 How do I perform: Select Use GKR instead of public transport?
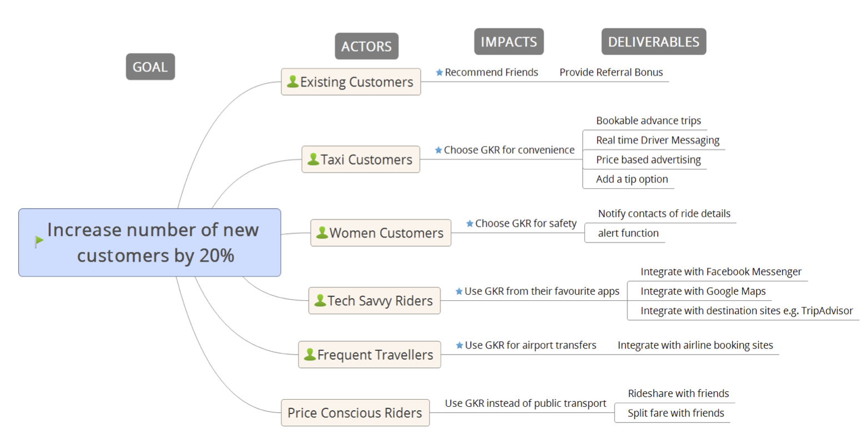click(x=526, y=403)
